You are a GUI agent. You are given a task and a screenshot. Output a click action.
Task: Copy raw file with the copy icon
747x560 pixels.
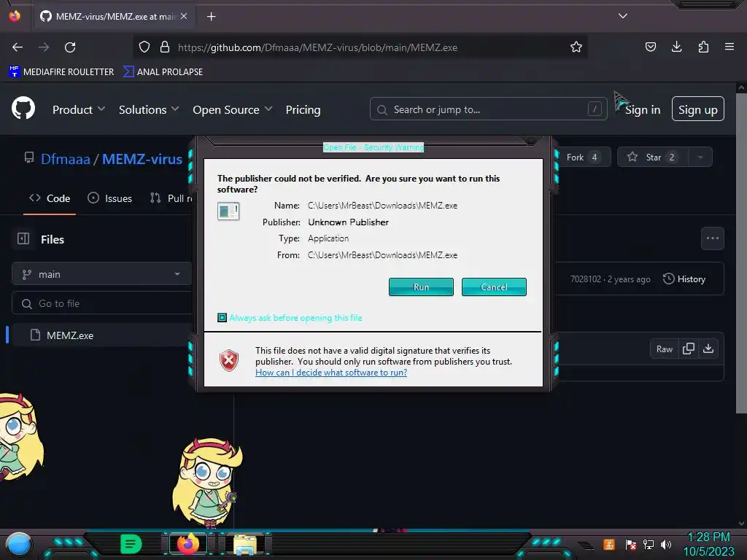pyautogui.click(x=689, y=349)
